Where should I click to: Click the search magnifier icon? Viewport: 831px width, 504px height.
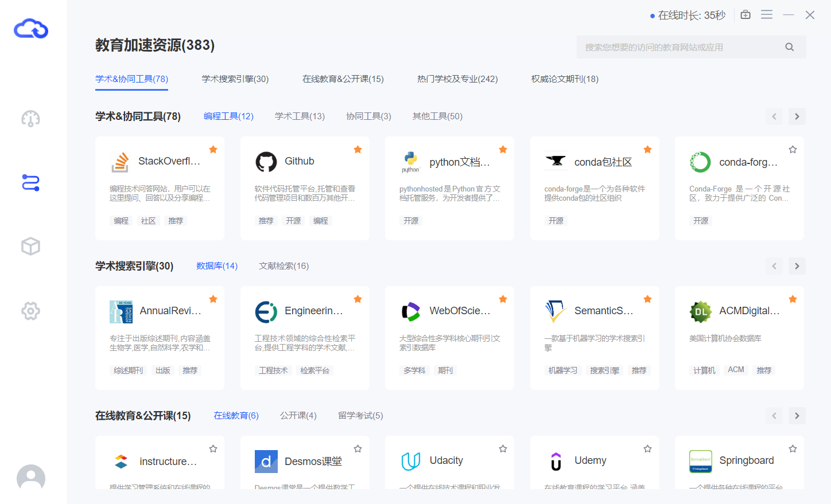[x=790, y=47]
